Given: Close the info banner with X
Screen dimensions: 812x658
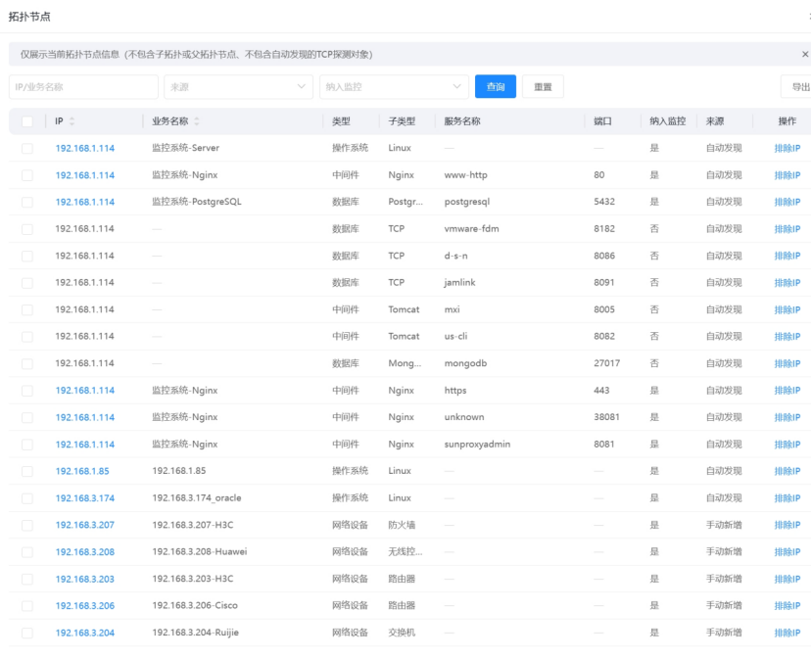Looking at the screenshot, I should 805,55.
